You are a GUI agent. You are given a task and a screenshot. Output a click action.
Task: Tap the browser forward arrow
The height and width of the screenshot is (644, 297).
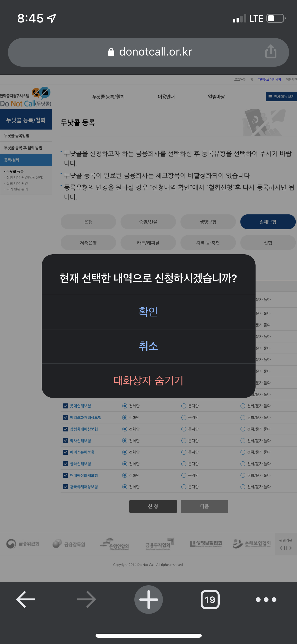pos(87,599)
